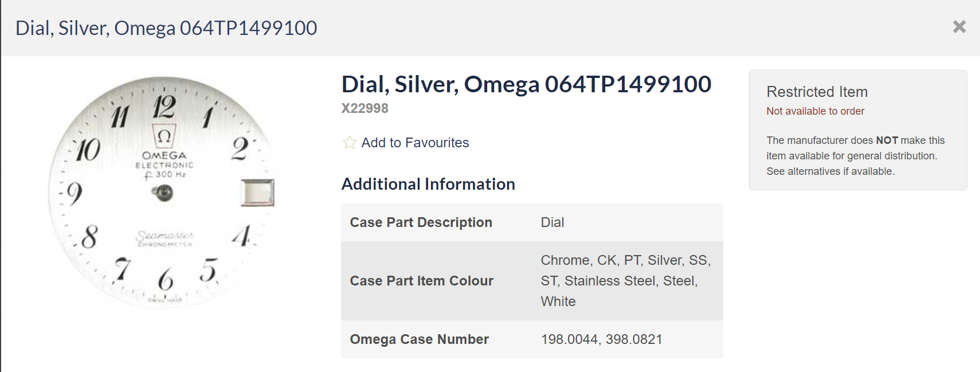Open the Omega dial product image

click(x=162, y=192)
